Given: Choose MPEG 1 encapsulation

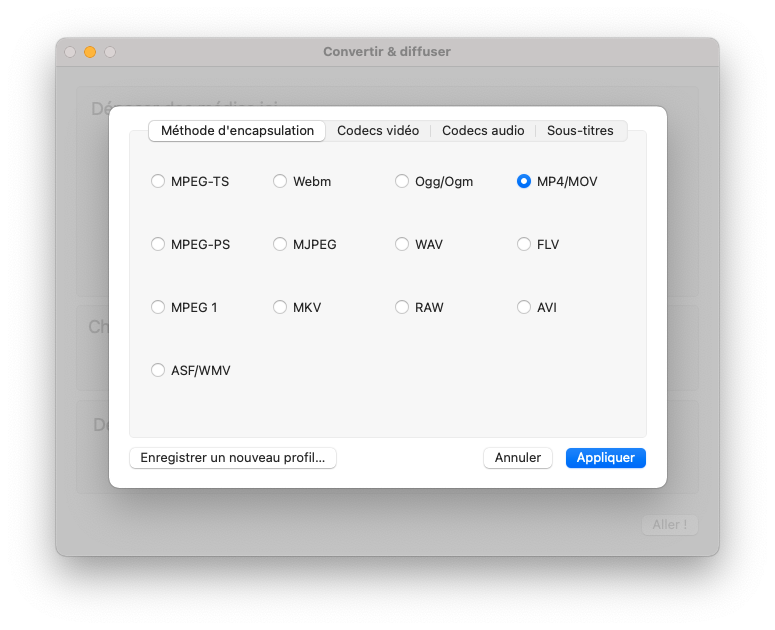Looking at the screenshot, I should pos(158,307).
